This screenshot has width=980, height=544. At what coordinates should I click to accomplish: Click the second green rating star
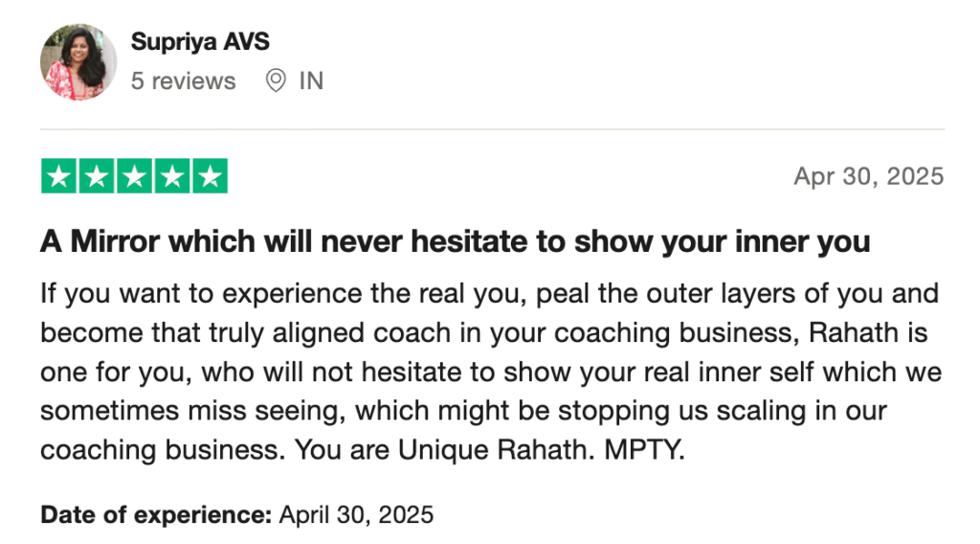click(x=97, y=176)
